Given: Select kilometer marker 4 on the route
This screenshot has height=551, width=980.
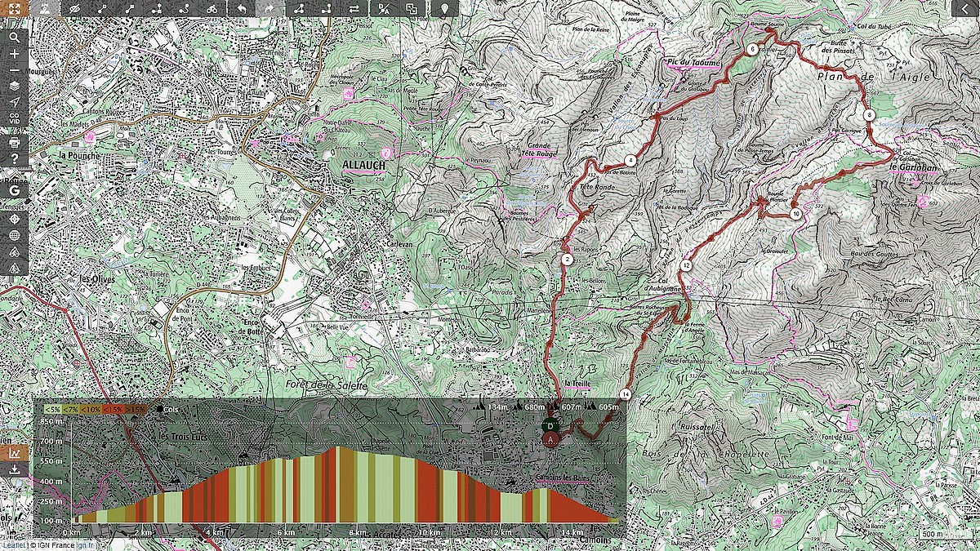Looking at the screenshot, I should pos(630,160).
